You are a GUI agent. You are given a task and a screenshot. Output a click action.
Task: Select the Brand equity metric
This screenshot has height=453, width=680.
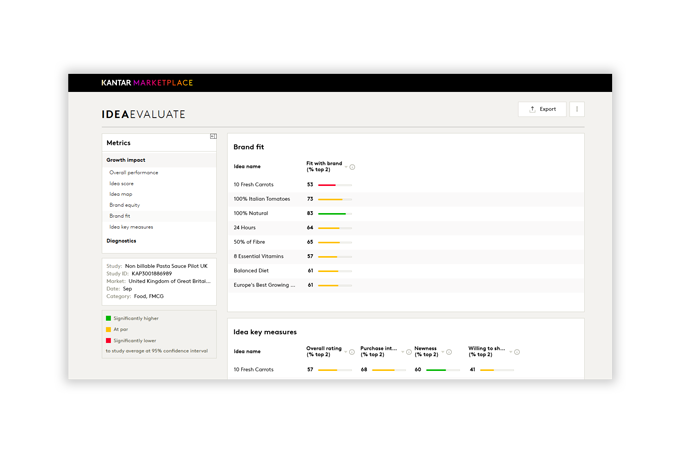[124, 205]
